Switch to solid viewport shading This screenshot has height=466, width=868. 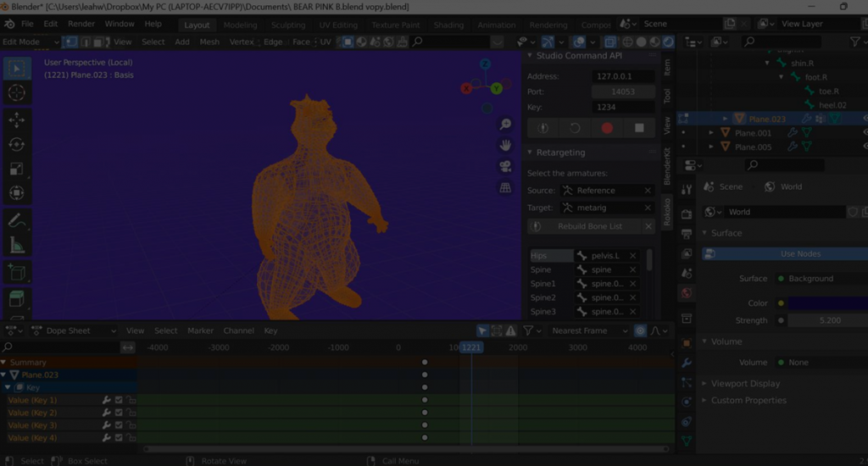click(641, 42)
